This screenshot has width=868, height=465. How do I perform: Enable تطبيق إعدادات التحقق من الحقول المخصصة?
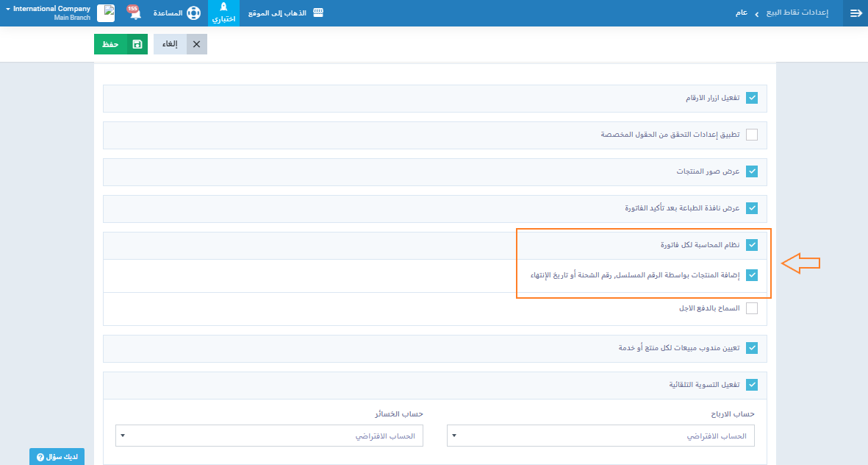coord(752,135)
